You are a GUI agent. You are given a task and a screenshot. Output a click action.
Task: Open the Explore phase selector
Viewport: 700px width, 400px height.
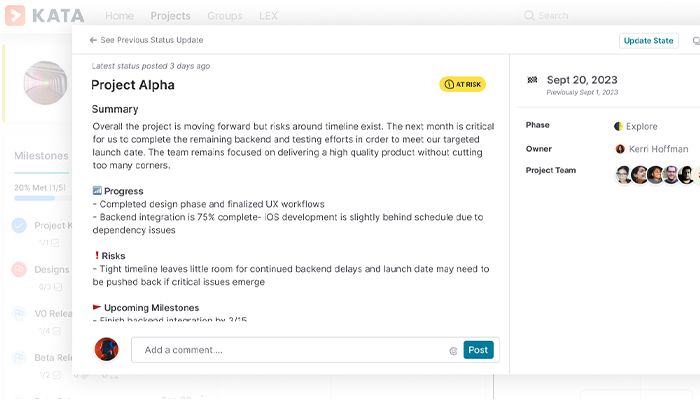tap(636, 127)
